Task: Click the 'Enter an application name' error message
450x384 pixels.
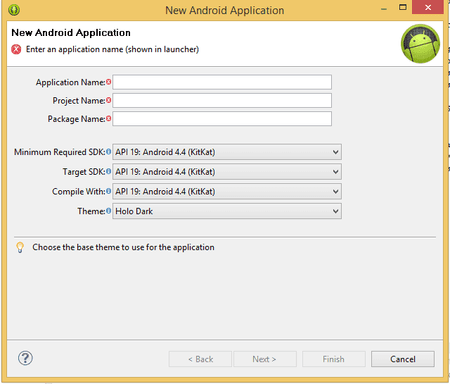Action: [x=112, y=49]
